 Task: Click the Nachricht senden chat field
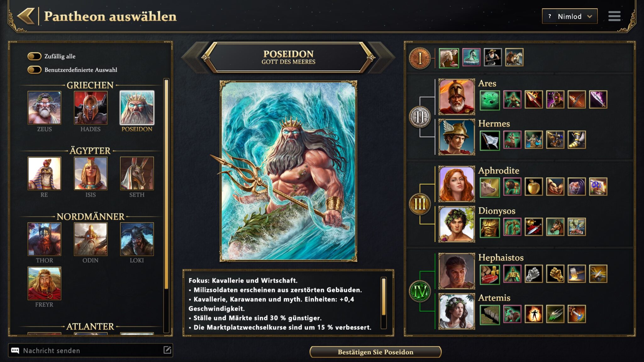[91, 350]
